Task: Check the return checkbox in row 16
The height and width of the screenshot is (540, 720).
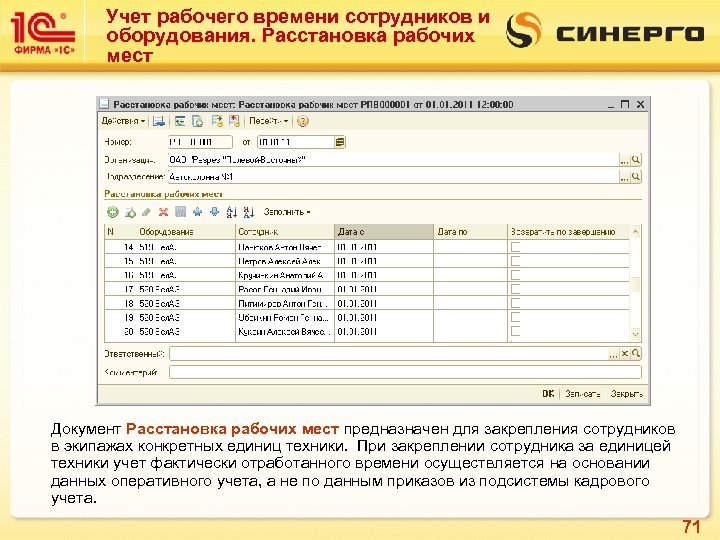Action: pos(515,275)
